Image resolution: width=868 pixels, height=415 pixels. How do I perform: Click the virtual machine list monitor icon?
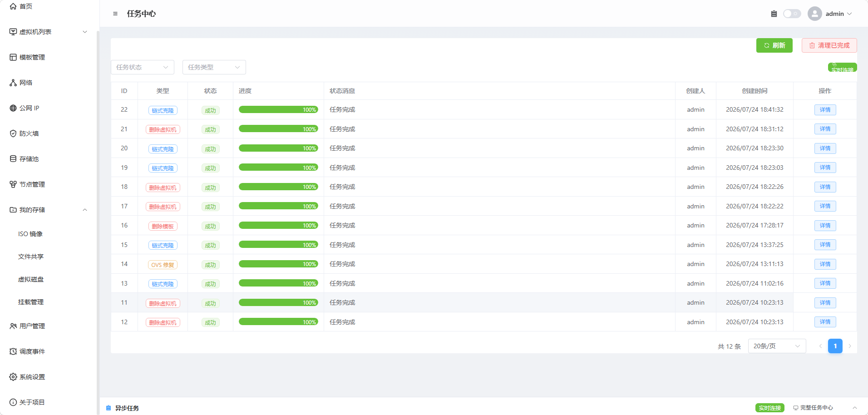point(13,32)
